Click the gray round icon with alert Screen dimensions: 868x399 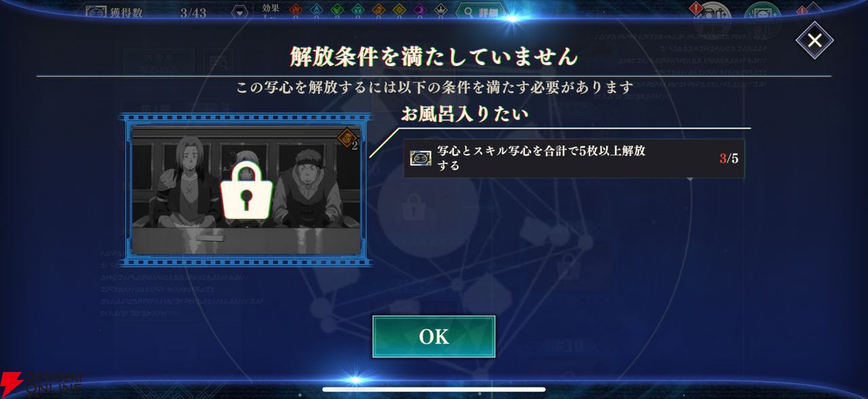tap(712, 14)
